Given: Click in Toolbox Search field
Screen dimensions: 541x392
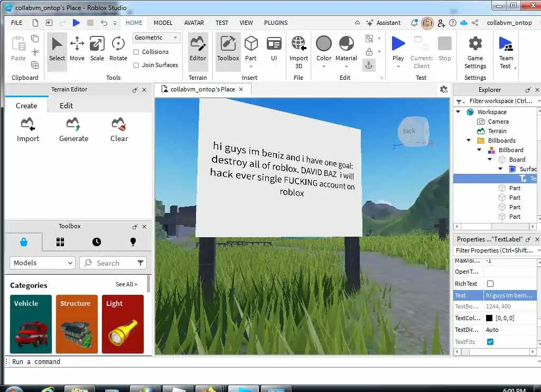Looking at the screenshot, I should (x=113, y=263).
